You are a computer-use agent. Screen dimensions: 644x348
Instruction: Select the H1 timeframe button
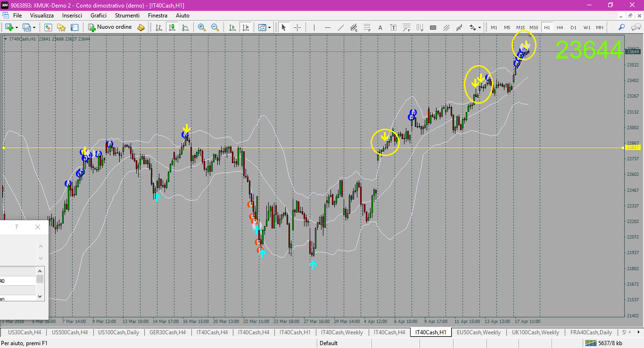click(547, 27)
